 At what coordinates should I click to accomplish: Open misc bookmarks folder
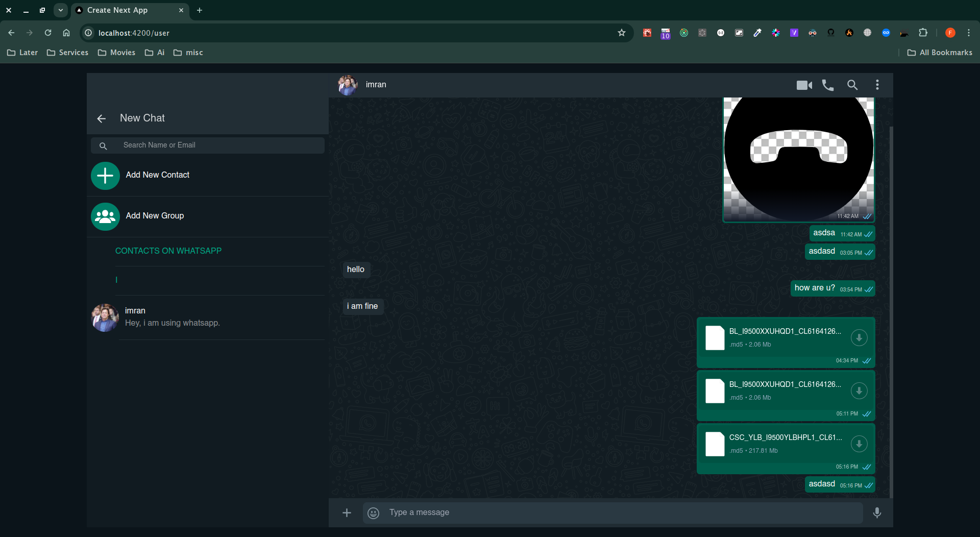(x=188, y=53)
